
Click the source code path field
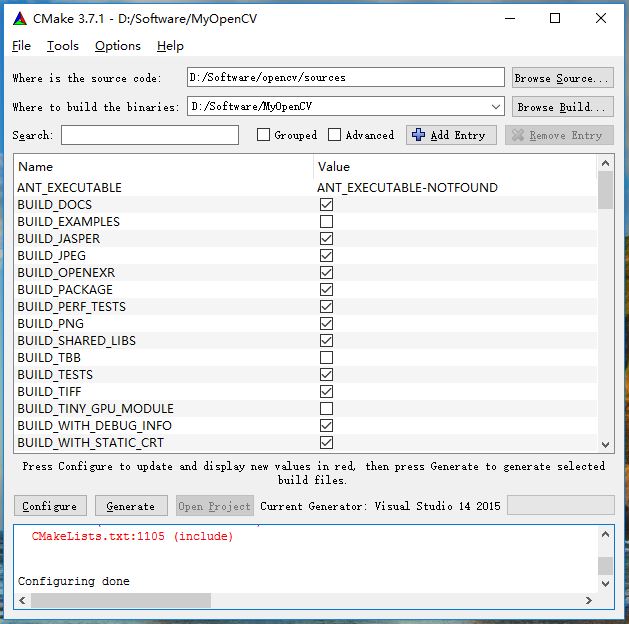point(345,77)
